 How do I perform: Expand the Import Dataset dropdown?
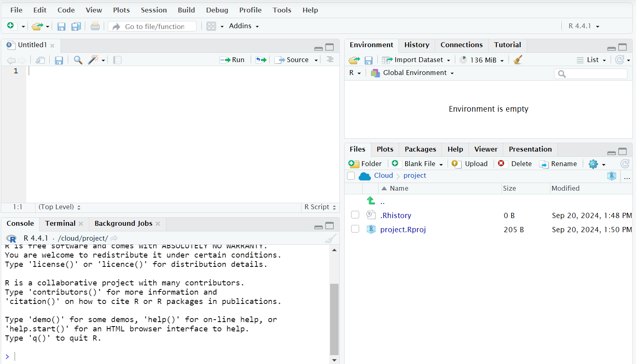click(416, 60)
